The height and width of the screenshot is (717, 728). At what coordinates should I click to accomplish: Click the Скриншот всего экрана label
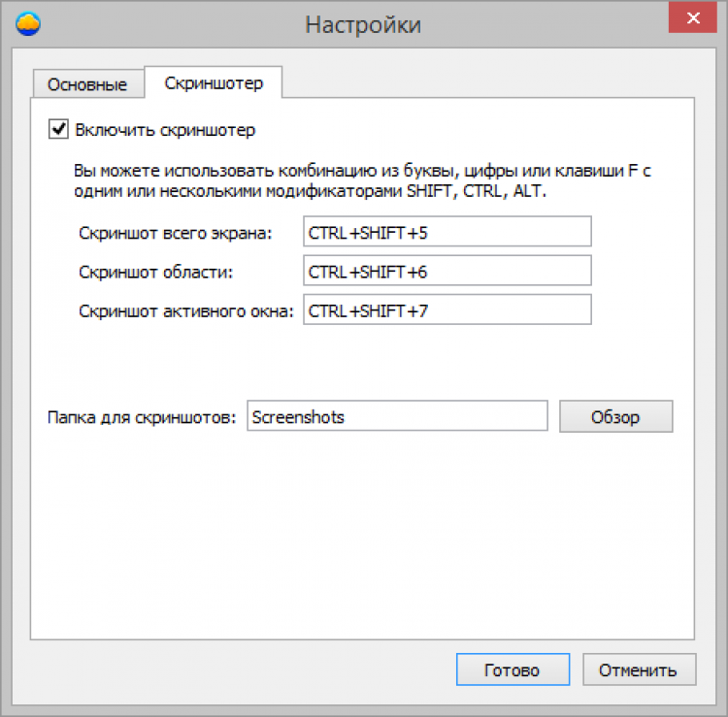coord(177,233)
